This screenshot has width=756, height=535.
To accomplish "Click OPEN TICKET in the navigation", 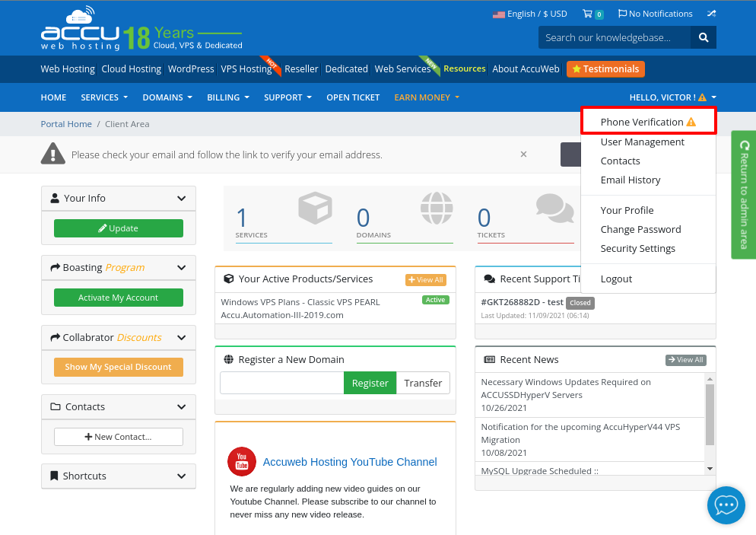I will point(353,97).
